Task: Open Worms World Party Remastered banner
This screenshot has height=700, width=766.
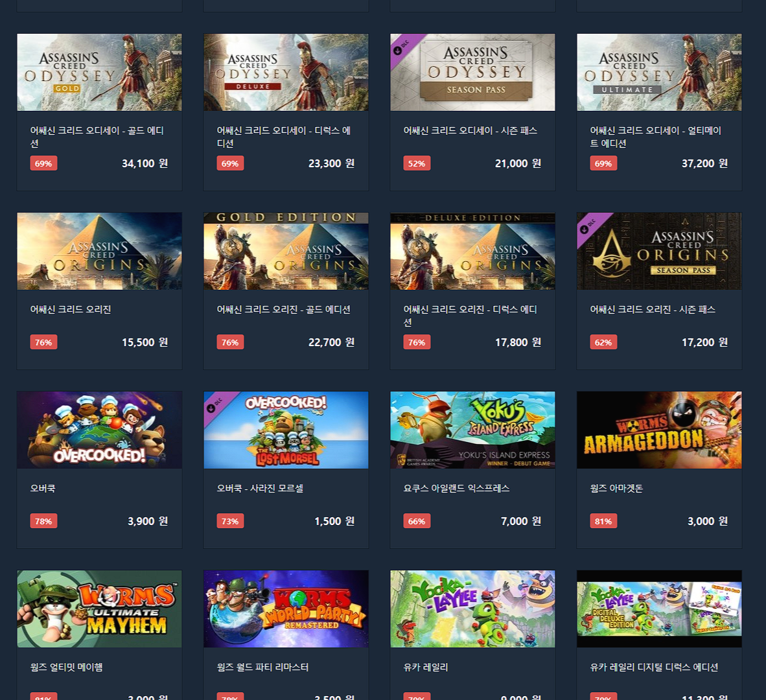Action: click(286, 609)
